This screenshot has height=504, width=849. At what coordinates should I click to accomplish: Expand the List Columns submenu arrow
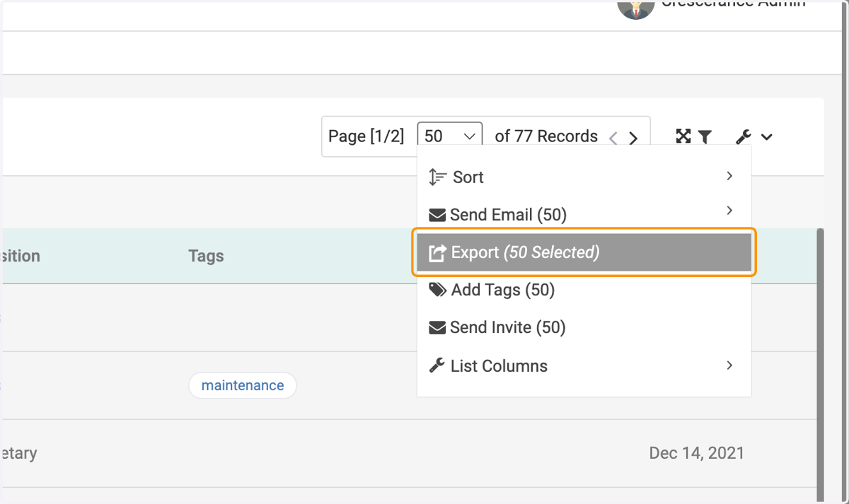pos(729,365)
